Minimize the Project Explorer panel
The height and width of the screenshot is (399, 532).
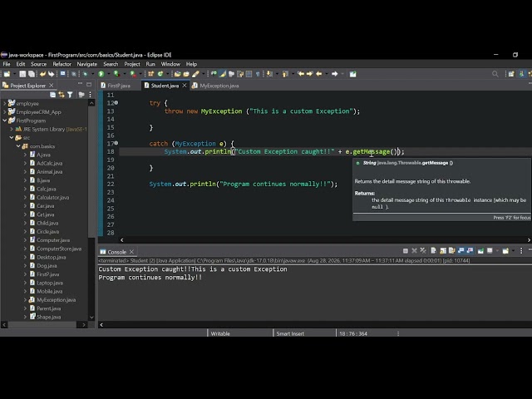tap(80, 84)
